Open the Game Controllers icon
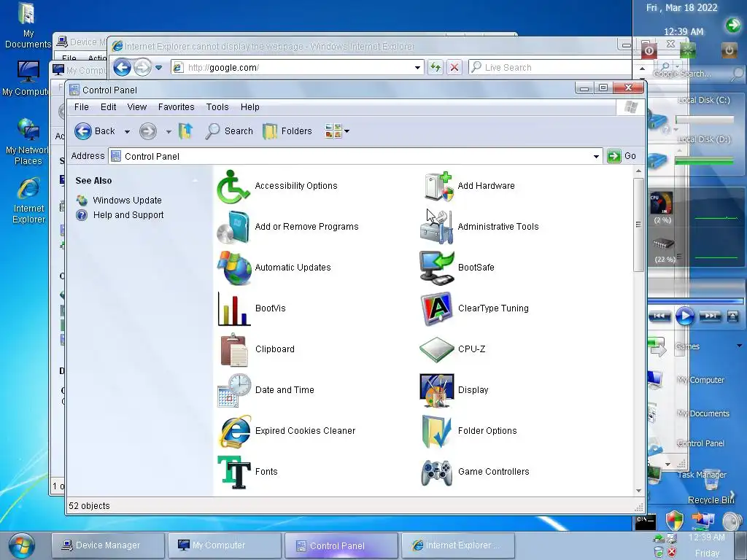Screen dimensions: 747x560 point(436,472)
